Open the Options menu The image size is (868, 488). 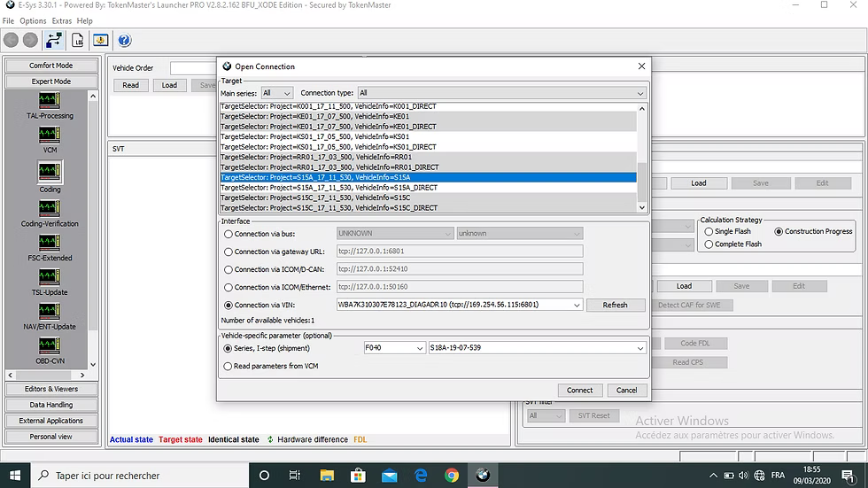pos(33,21)
